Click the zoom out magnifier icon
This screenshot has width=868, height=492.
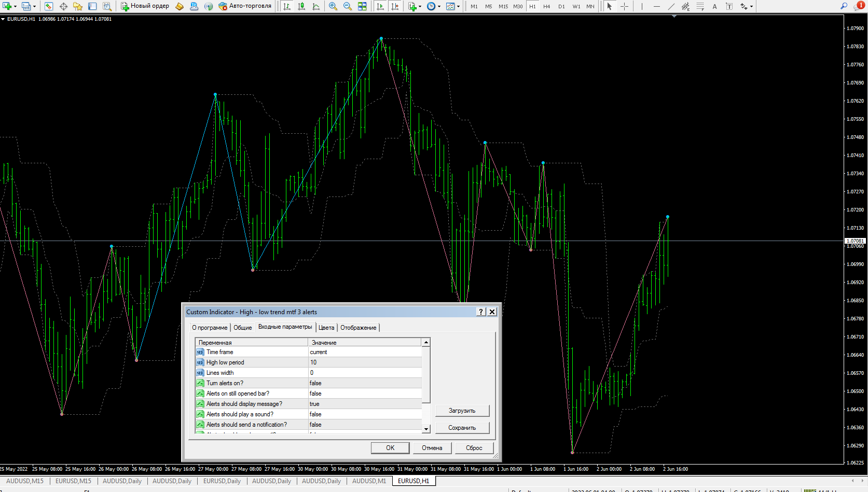point(347,6)
